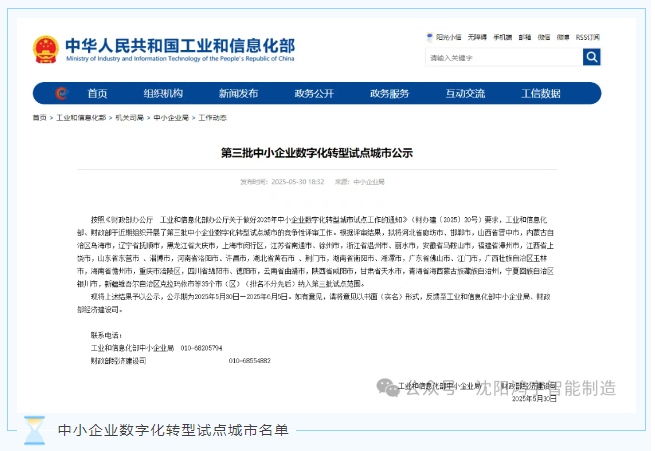Click the 邮箱 mailbox link
The width and height of the screenshot is (655, 451).
tap(525, 37)
